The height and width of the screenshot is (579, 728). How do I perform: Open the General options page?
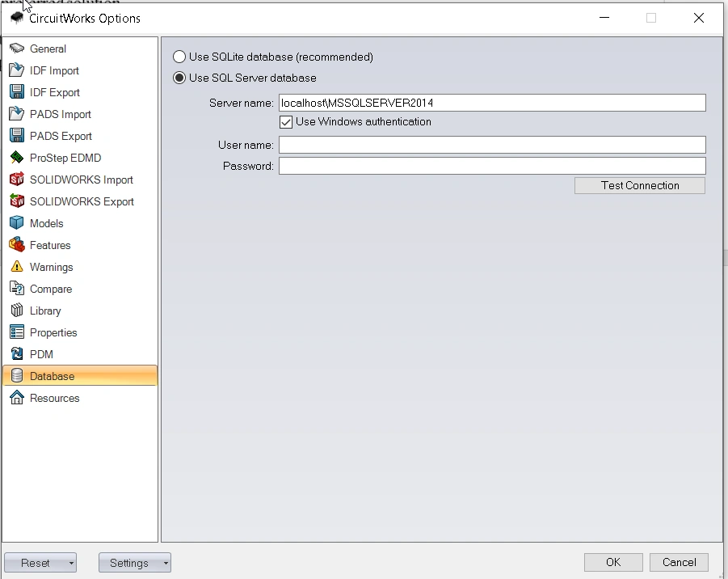(80, 49)
